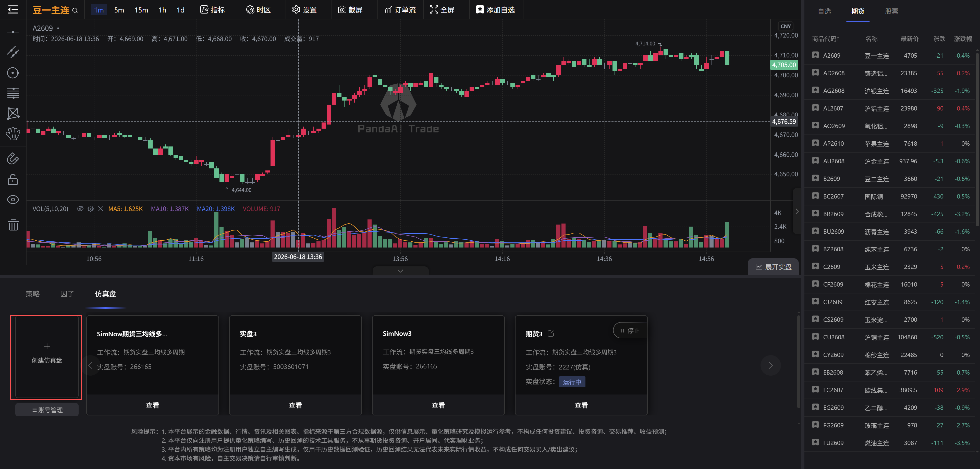The width and height of the screenshot is (980, 469).
Task: Select the parallel lines tool
Action: (x=13, y=93)
